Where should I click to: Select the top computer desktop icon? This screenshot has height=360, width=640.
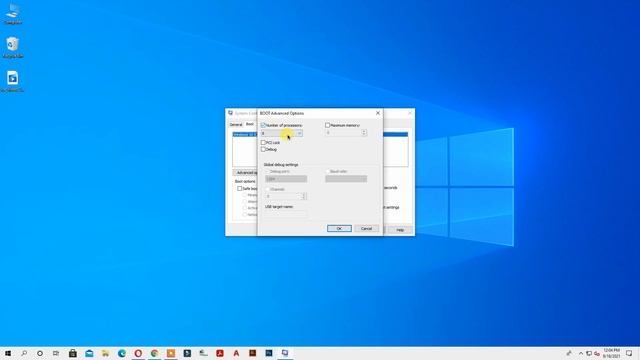point(12,13)
